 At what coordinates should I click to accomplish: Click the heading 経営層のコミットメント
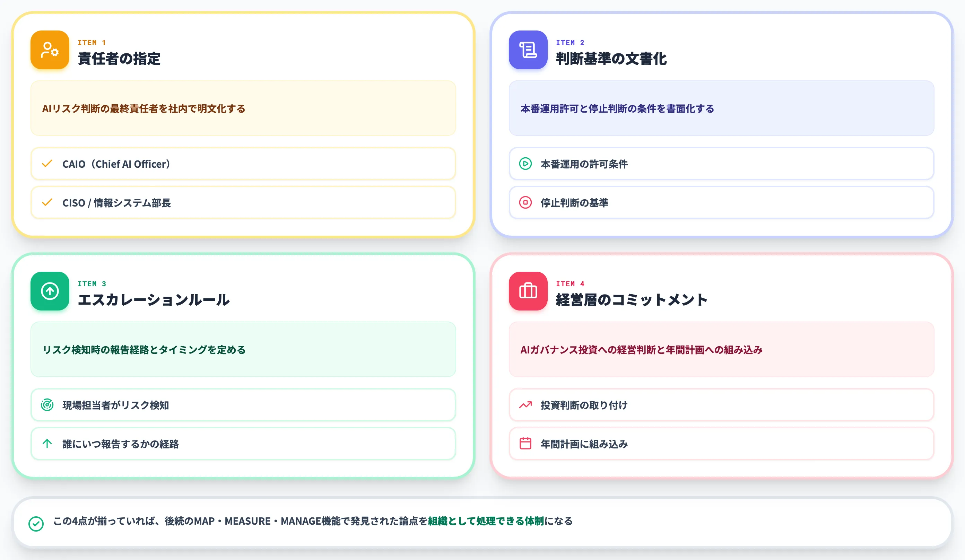(x=632, y=300)
